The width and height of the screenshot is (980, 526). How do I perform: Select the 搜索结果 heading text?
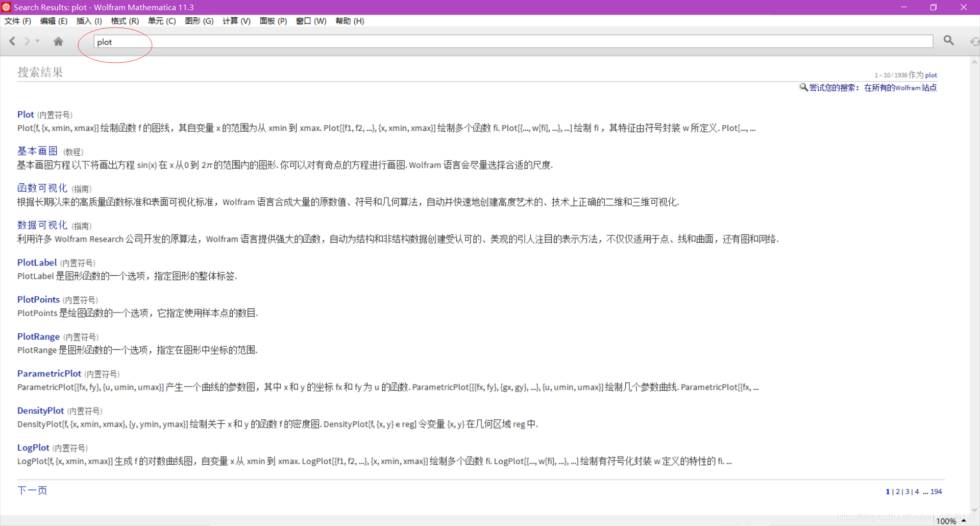tap(40, 72)
